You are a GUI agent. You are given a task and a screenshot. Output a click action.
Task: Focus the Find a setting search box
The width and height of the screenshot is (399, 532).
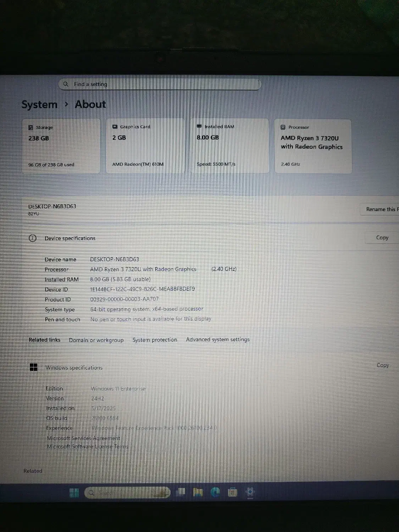[159, 84]
